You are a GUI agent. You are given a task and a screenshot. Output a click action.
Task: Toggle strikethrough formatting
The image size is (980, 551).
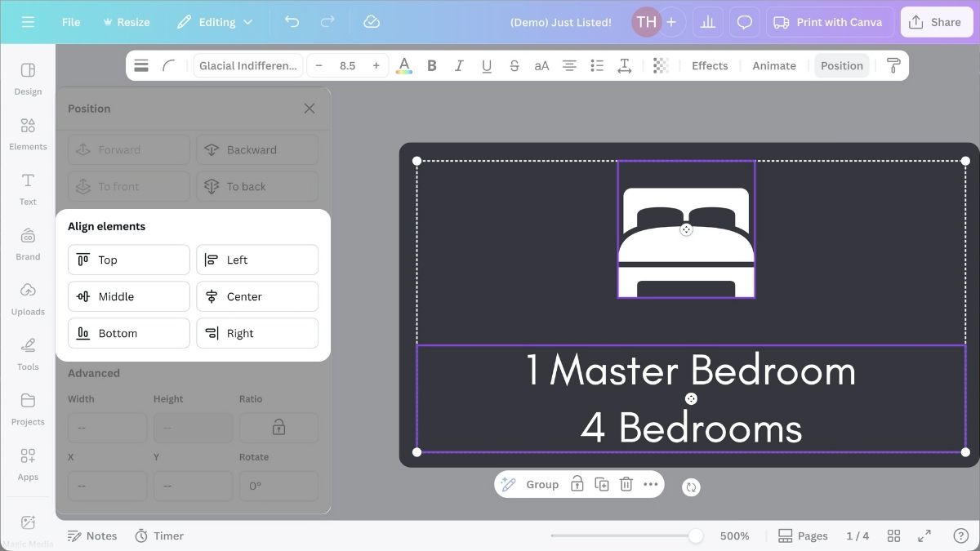tap(514, 65)
